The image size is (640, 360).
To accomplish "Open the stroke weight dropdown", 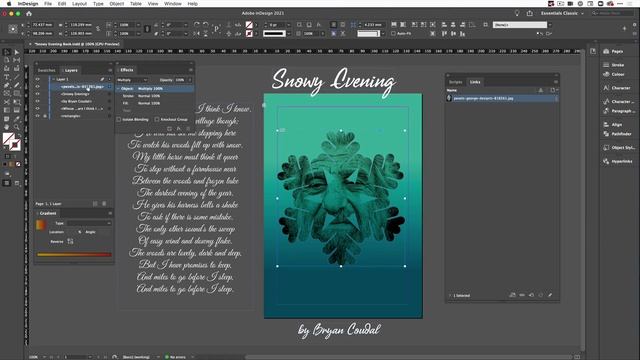I will point(289,25).
